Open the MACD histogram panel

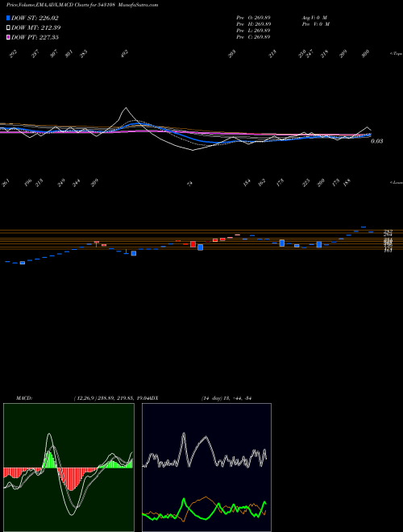(x=69, y=468)
